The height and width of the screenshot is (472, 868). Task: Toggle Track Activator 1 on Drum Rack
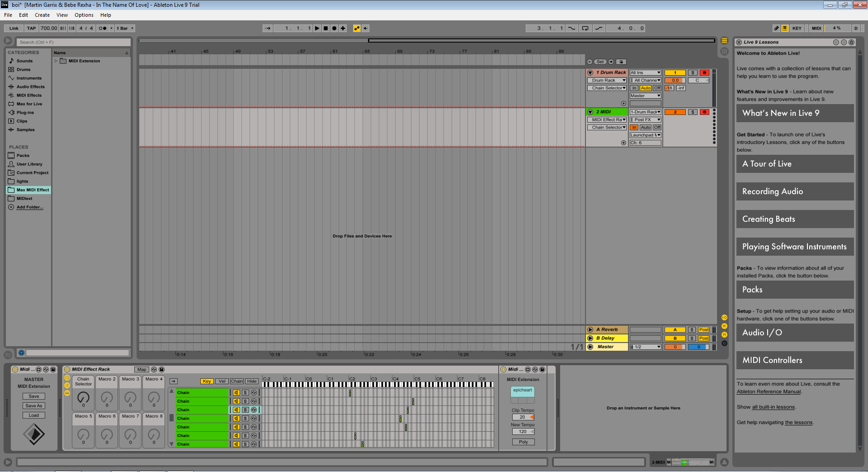[675, 72]
